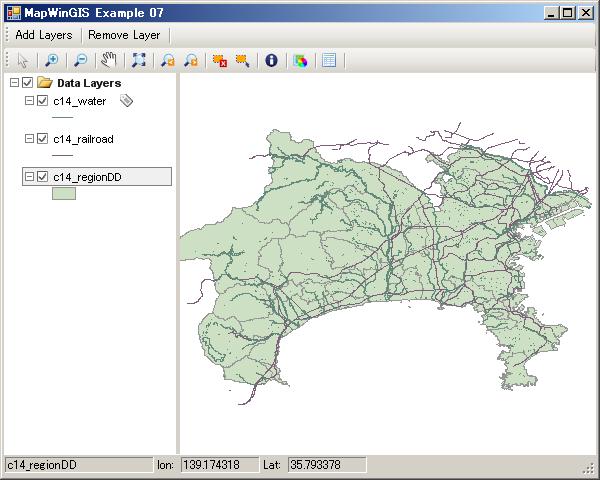Click the green c14_regionDD fill swatch
Viewport: 600px width, 480px height.
pos(64,194)
